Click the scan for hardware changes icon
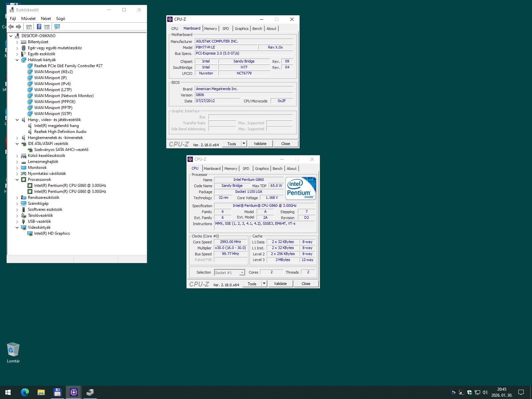 (x=57, y=27)
